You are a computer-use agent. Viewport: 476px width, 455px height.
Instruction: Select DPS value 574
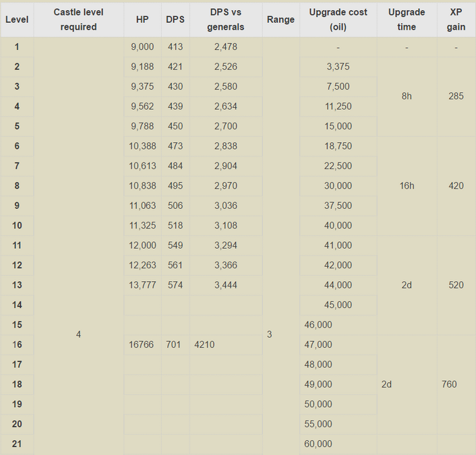click(175, 285)
